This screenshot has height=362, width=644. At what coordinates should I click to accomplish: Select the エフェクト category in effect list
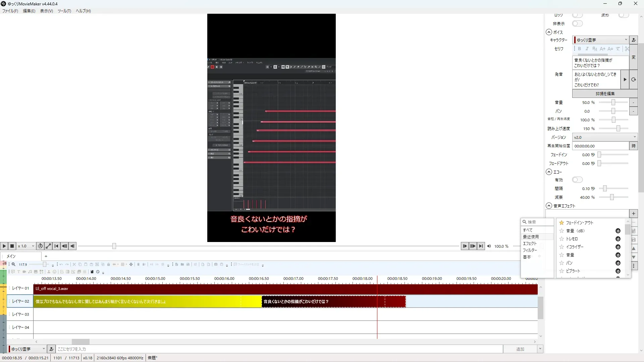point(530,243)
